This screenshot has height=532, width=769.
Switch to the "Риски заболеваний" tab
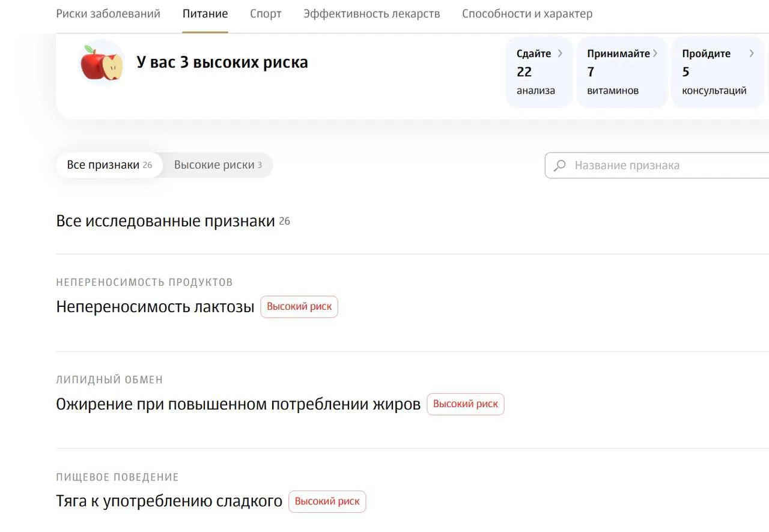[108, 14]
